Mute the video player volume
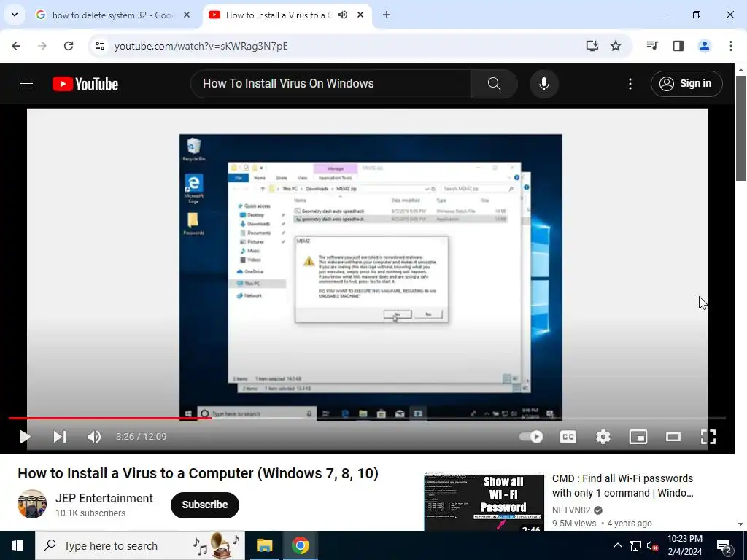Image resolution: width=747 pixels, height=560 pixels. [x=94, y=437]
